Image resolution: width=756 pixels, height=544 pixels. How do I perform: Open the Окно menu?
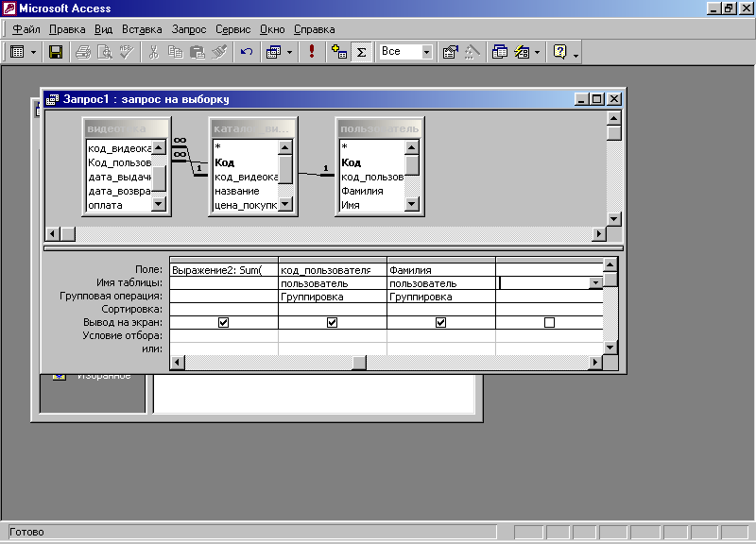point(272,29)
